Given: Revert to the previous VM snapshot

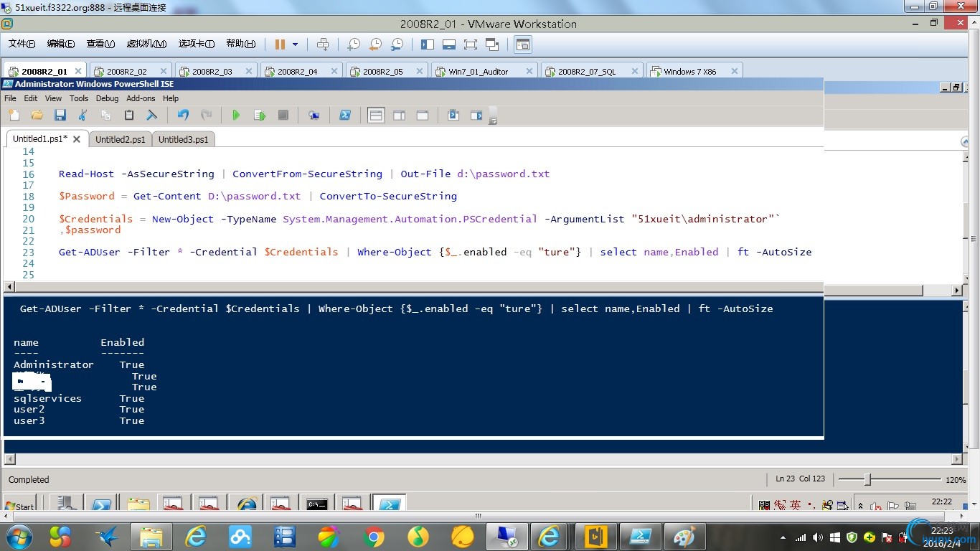Looking at the screenshot, I should [x=375, y=44].
